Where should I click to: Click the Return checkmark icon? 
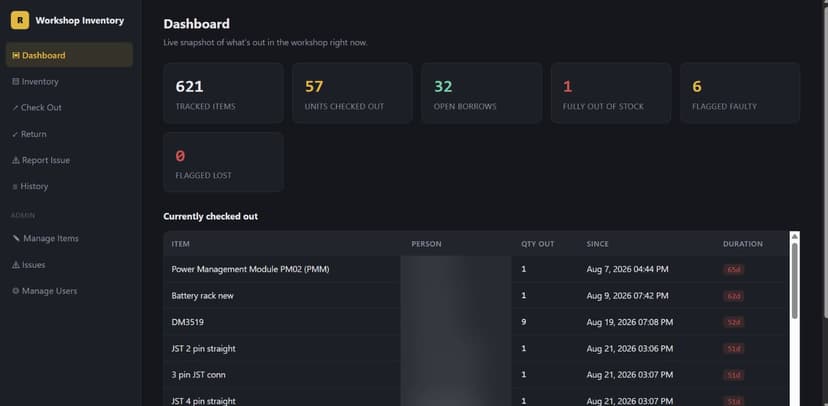click(15, 134)
